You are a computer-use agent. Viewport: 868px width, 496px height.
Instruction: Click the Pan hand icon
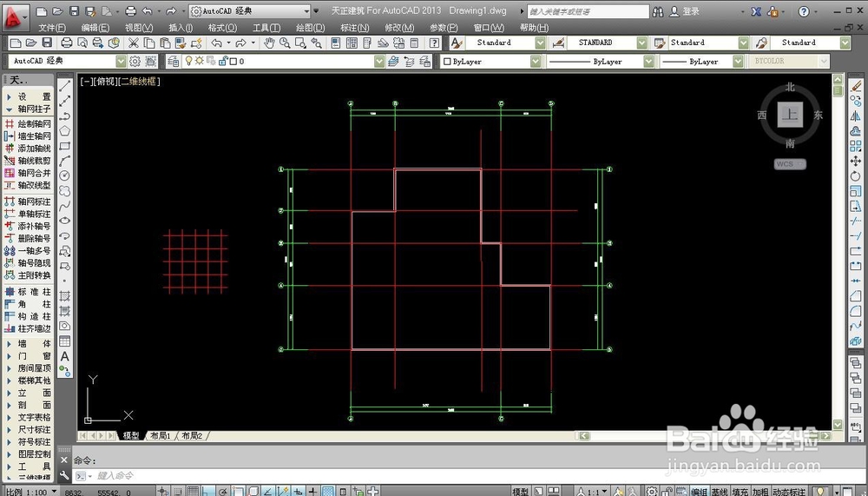[x=269, y=43]
